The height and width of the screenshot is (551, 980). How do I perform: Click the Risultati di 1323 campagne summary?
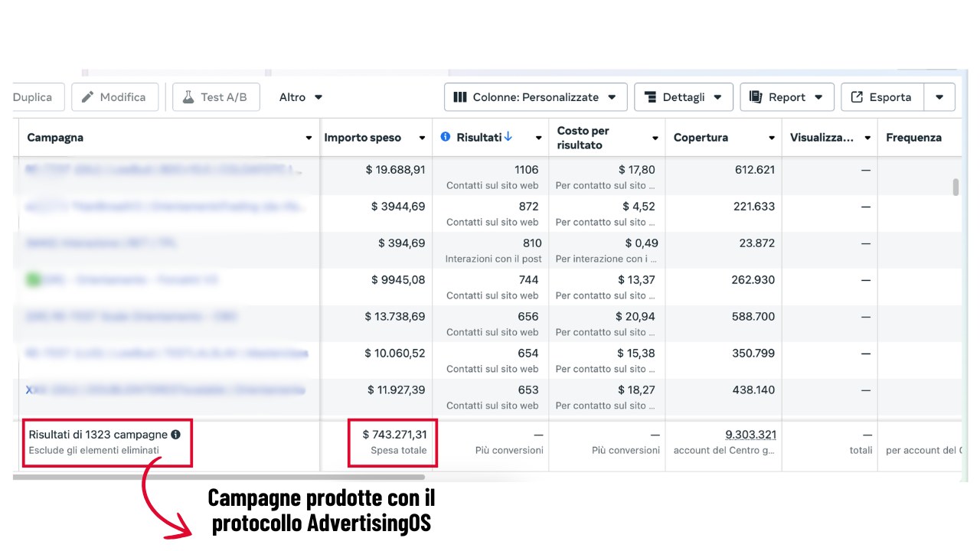(98, 434)
